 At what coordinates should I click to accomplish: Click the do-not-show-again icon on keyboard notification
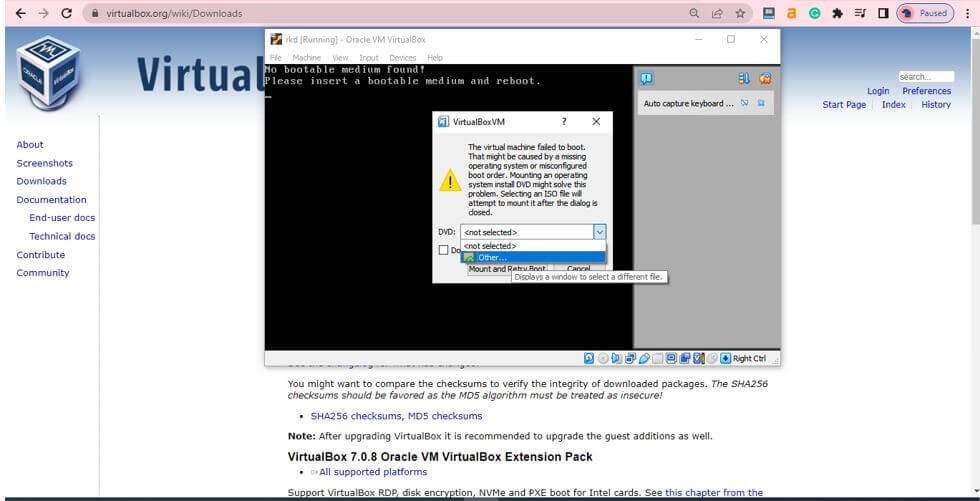(x=744, y=103)
